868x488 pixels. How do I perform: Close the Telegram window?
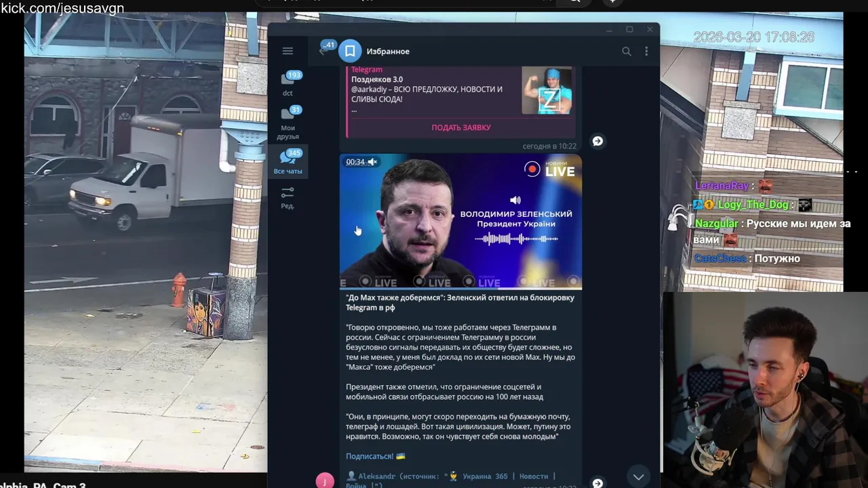[x=650, y=29]
